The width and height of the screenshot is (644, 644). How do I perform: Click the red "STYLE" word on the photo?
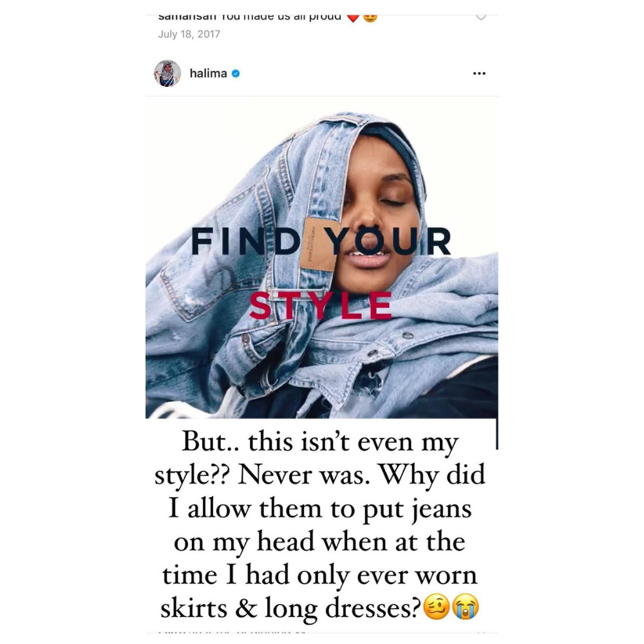[x=320, y=305]
